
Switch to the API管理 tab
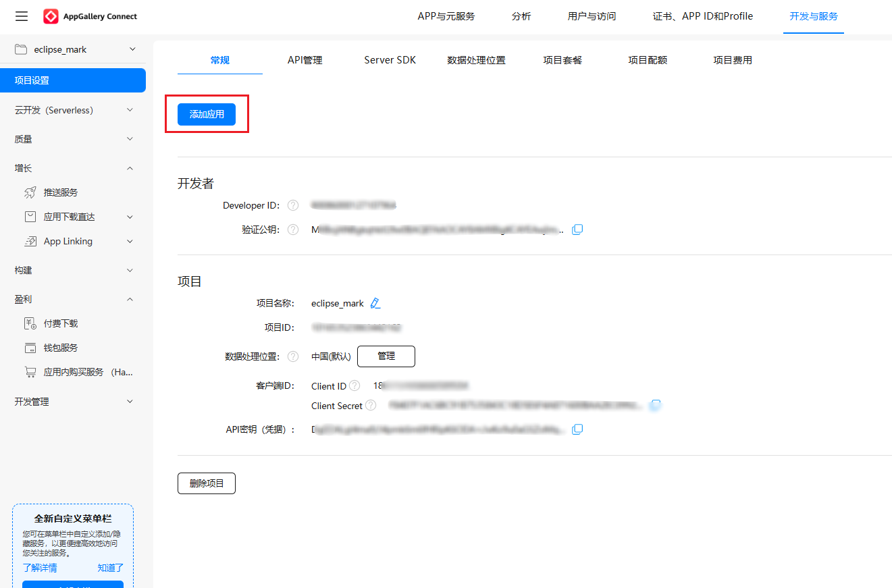(305, 60)
